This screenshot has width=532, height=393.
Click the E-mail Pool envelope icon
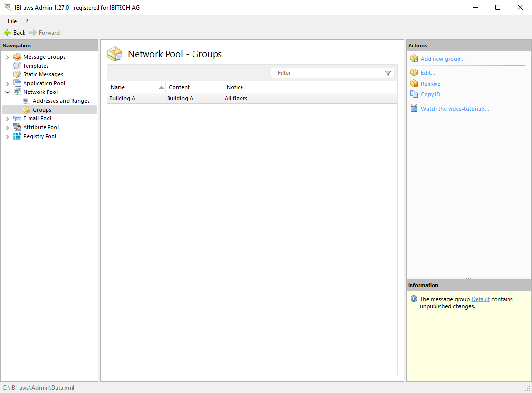(17, 118)
